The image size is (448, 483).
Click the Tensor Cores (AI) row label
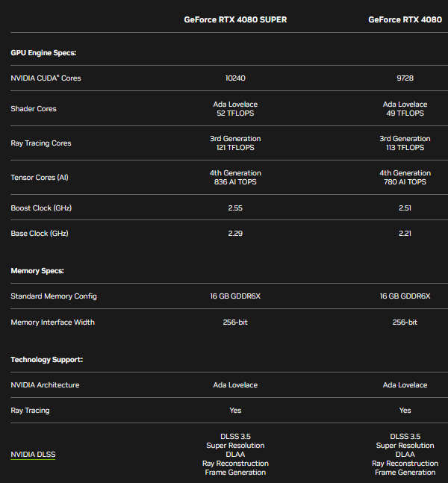tap(40, 178)
